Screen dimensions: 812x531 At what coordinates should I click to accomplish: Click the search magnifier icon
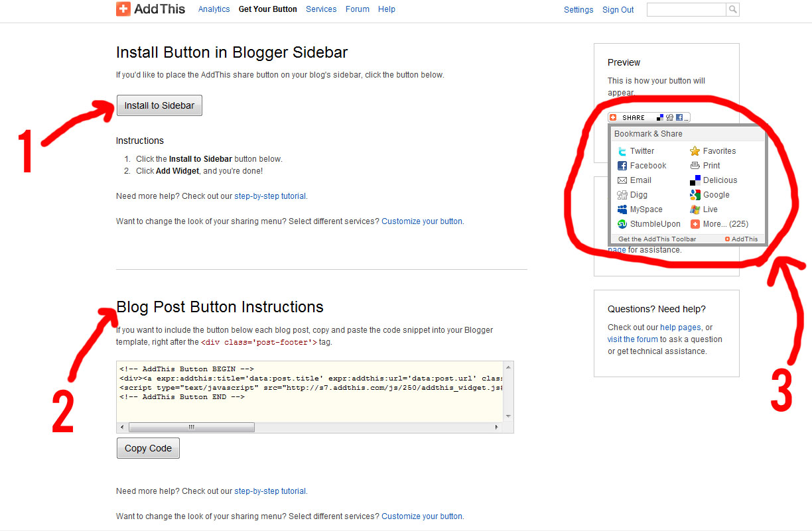pos(732,9)
